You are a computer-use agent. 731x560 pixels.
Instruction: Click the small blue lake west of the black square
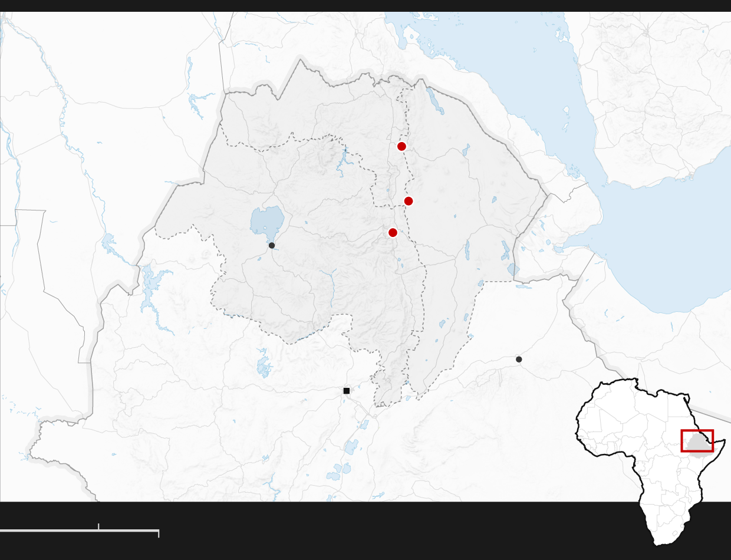pyautogui.click(x=264, y=364)
